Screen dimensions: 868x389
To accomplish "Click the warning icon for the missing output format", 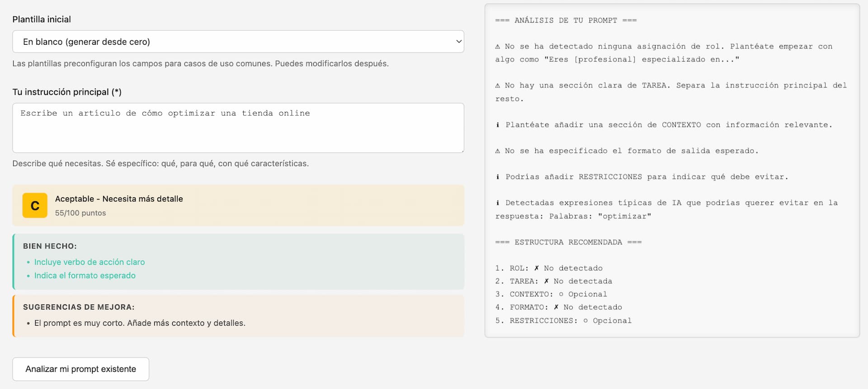I will click(498, 151).
